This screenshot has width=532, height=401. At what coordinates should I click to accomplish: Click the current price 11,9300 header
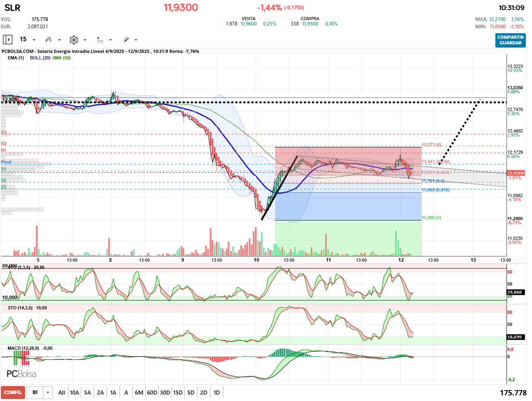(x=181, y=7)
